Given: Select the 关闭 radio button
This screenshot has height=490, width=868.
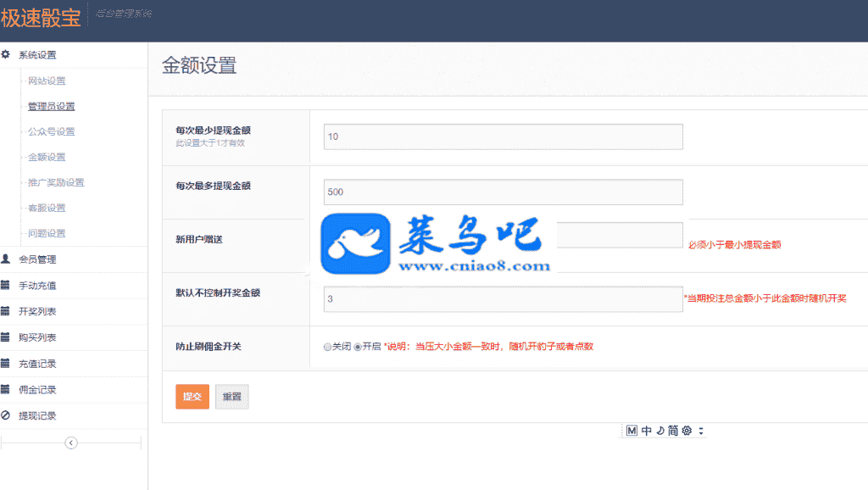Looking at the screenshot, I should pos(327,347).
